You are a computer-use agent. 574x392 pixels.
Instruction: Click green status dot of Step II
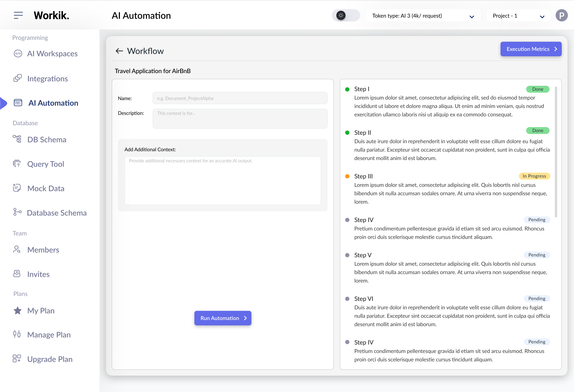pos(347,133)
